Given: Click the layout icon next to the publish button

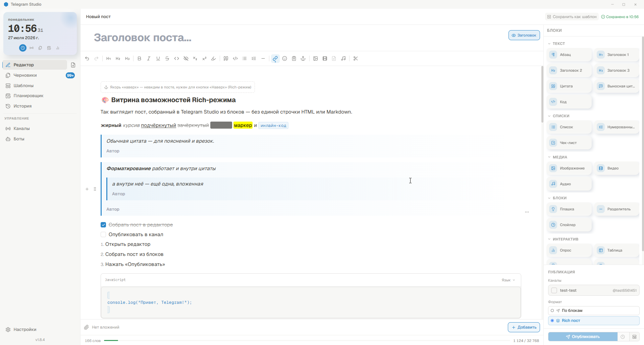Looking at the screenshot, I should (x=634, y=337).
